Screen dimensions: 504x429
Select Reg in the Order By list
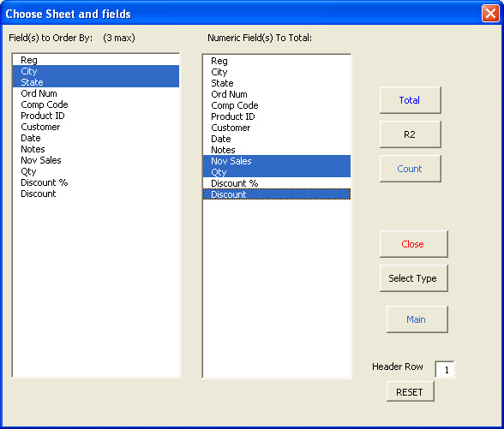click(96, 60)
